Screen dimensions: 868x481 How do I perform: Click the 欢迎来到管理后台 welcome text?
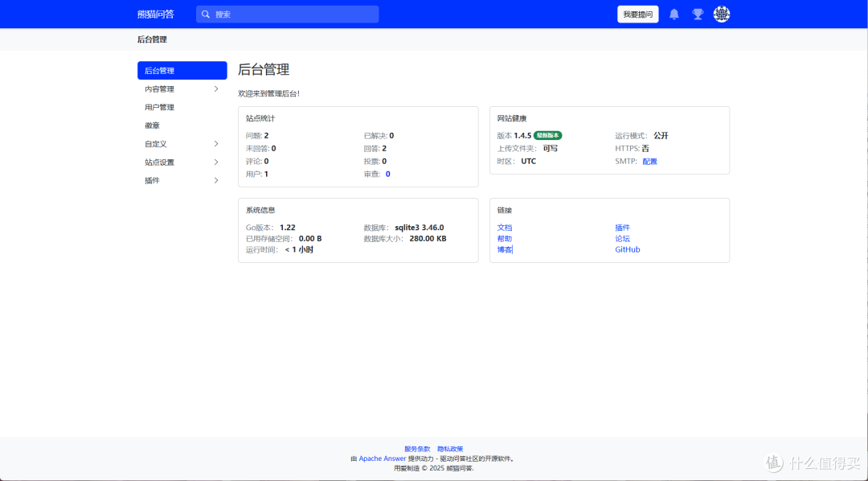pos(269,93)
